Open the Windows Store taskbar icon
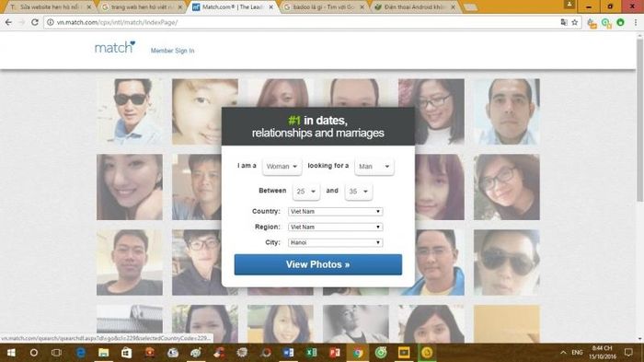 pyautogui.click(x=127, y=353)
